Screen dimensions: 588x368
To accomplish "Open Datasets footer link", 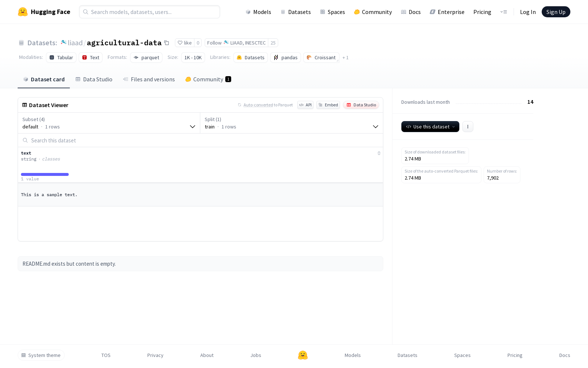I will (408, 355).
